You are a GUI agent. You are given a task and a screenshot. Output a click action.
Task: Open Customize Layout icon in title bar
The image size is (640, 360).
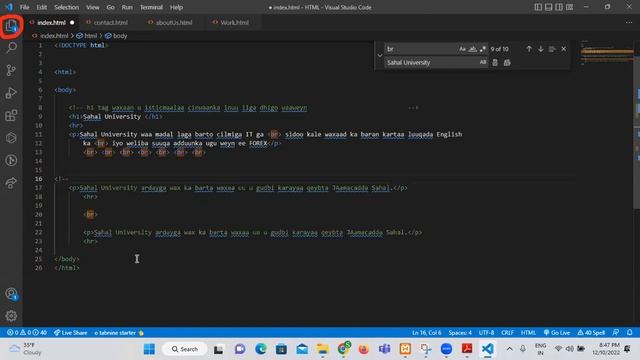[569, 7]
